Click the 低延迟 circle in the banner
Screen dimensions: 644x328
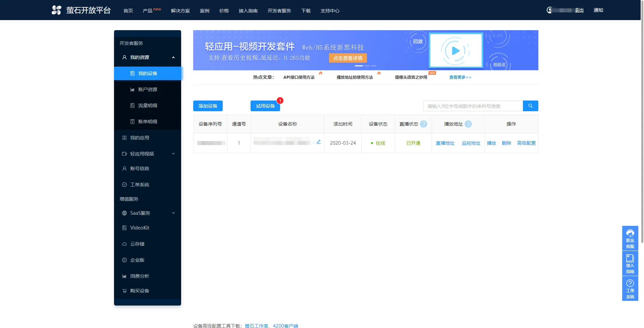tap(499, 64)
